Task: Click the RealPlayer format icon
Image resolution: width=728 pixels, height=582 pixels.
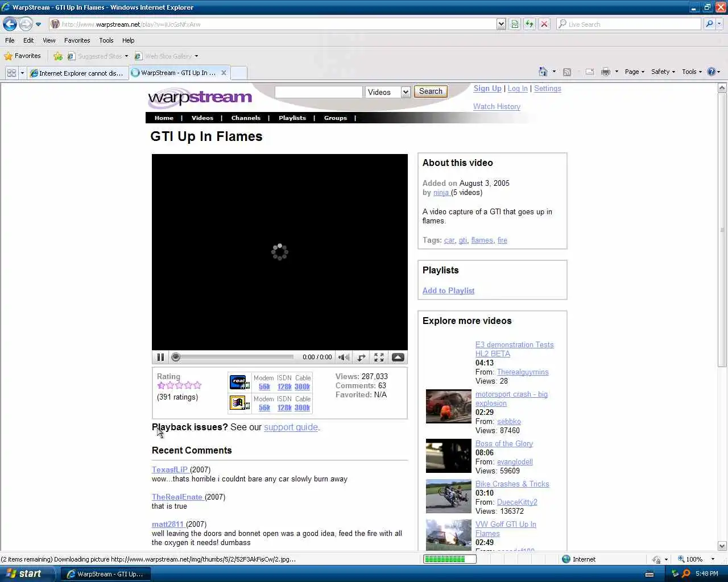Action: tap(239, 382)
